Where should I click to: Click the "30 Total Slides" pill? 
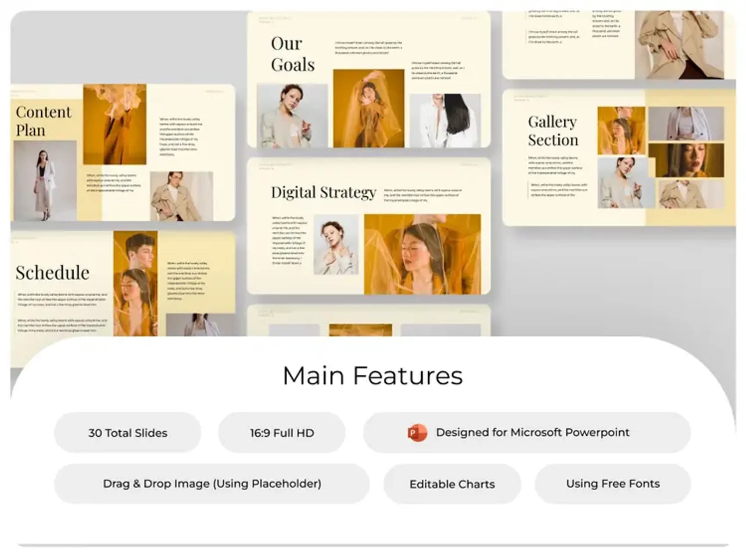coord(128,433)
